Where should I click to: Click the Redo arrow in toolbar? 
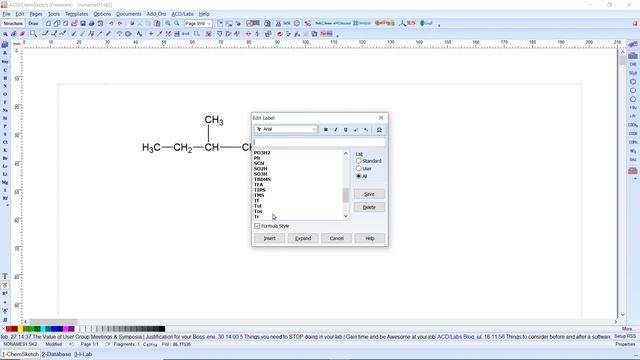pyautogui.click(x=120, y=24)
